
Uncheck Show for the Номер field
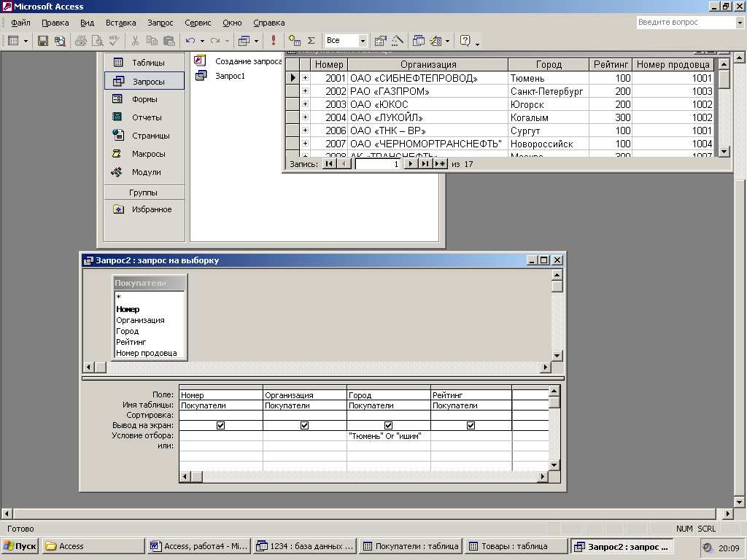220,425
